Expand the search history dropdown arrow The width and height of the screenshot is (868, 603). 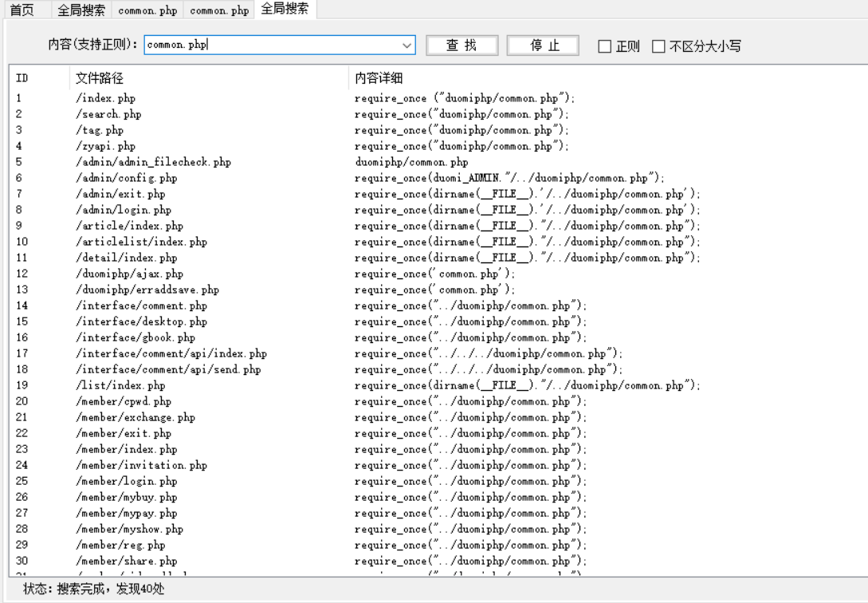pos(407,45)
